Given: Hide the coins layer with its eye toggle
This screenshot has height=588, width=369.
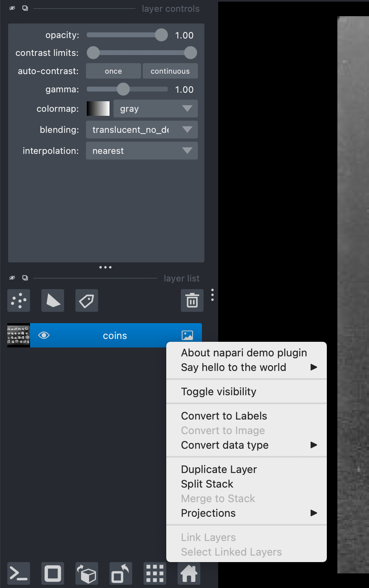Looking at the screenshot, I should (44, 335).
